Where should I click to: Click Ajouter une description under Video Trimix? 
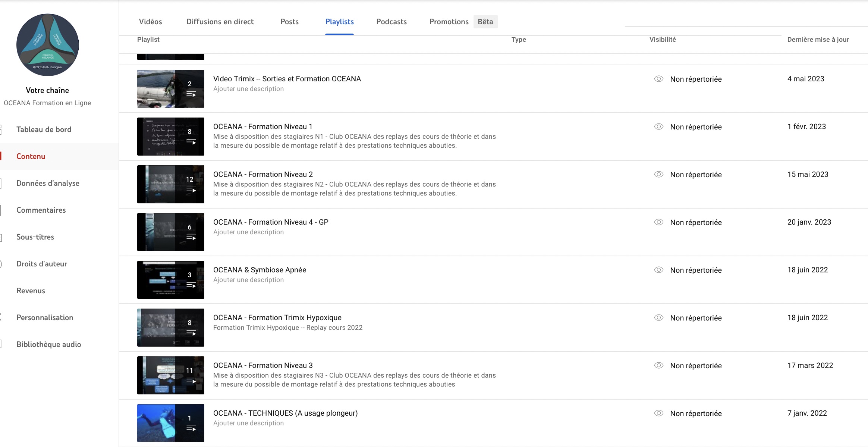248,89
